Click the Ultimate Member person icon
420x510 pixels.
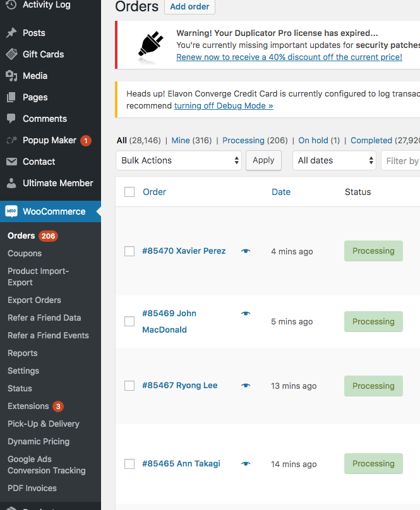click(x=11, y=183)
